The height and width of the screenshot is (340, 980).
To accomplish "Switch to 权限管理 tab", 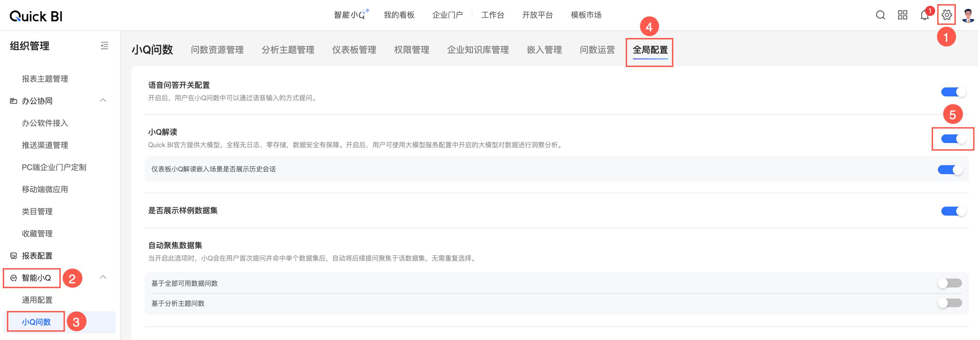I will (x=412, y=50).
